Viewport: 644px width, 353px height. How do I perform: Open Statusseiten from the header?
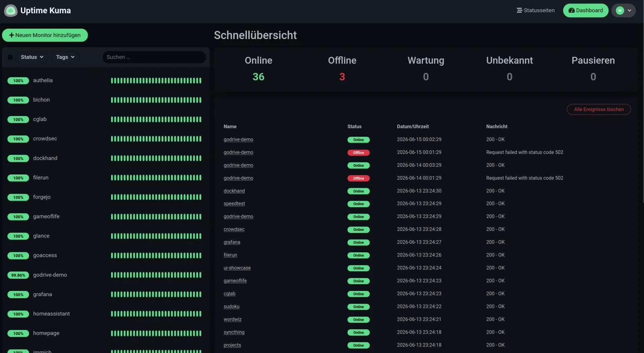coord(536,10)
